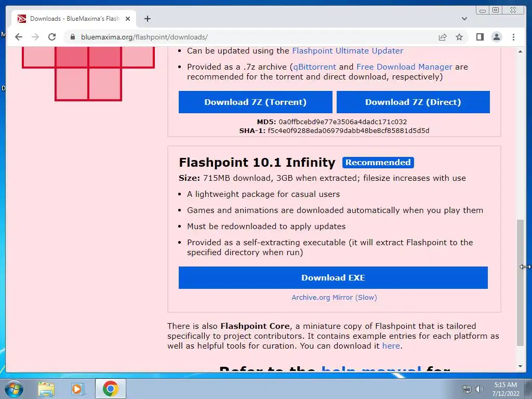Click the scrollbar up arrow
This screenshot has height=399, width=532.
tap(520, 51)
